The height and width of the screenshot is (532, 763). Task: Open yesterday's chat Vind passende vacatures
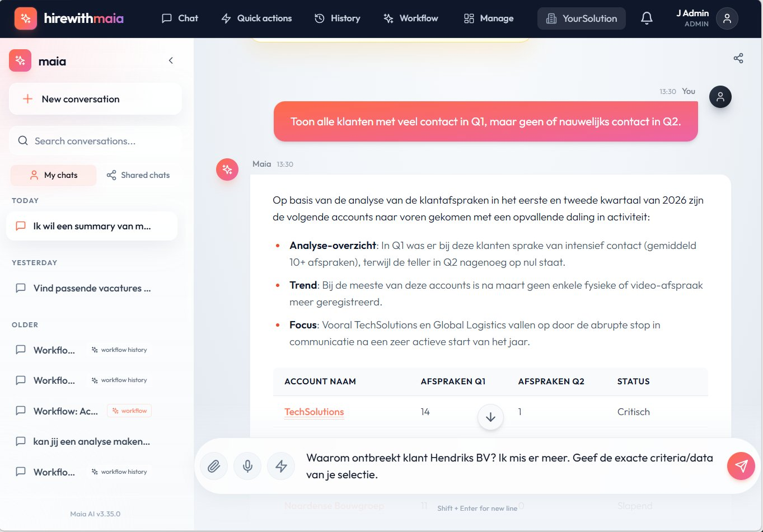[92, 288]
